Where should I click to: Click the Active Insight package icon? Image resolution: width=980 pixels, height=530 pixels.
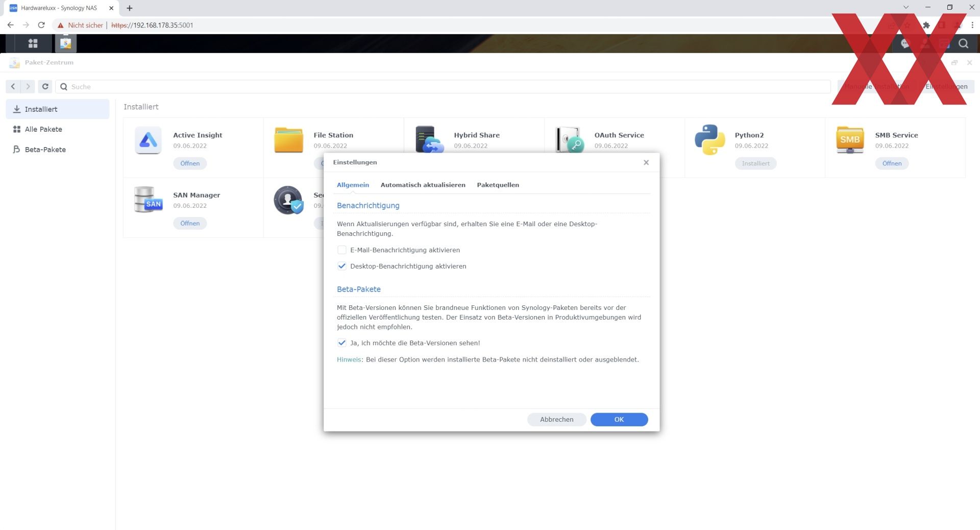(148, 140)
